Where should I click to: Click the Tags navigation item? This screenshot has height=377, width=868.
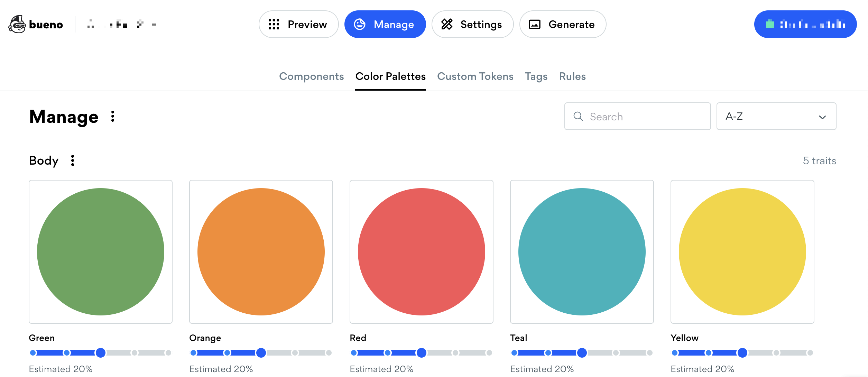click(536, 76)
